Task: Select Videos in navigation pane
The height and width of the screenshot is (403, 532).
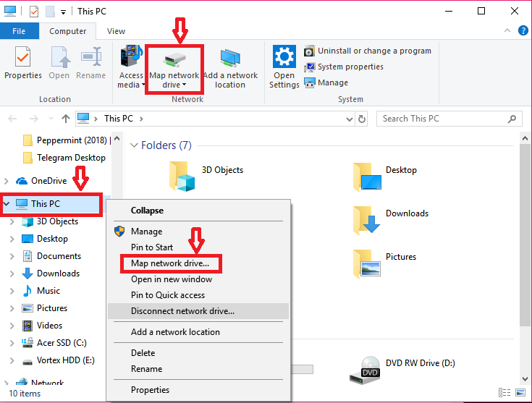Action: tap(42, 326)
